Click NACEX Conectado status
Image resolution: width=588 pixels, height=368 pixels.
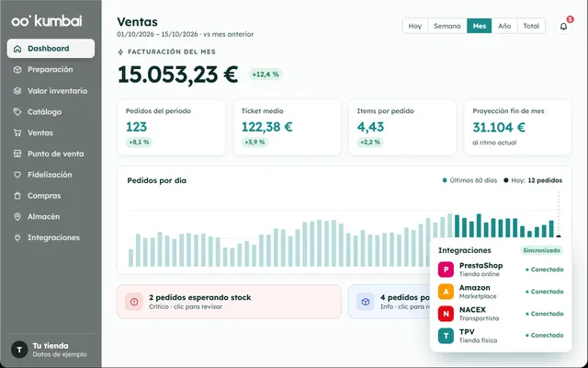[545, 314]
